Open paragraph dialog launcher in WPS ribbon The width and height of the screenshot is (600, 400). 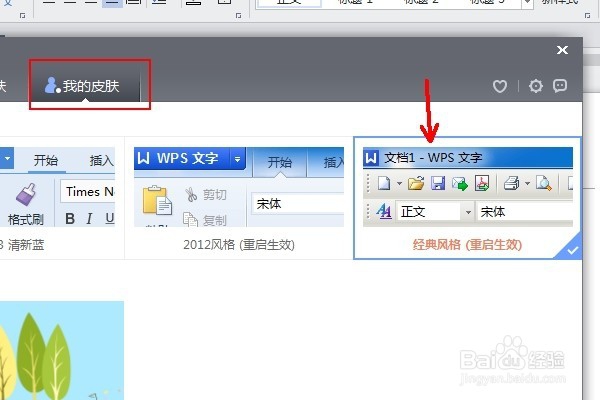click(238, 16)
